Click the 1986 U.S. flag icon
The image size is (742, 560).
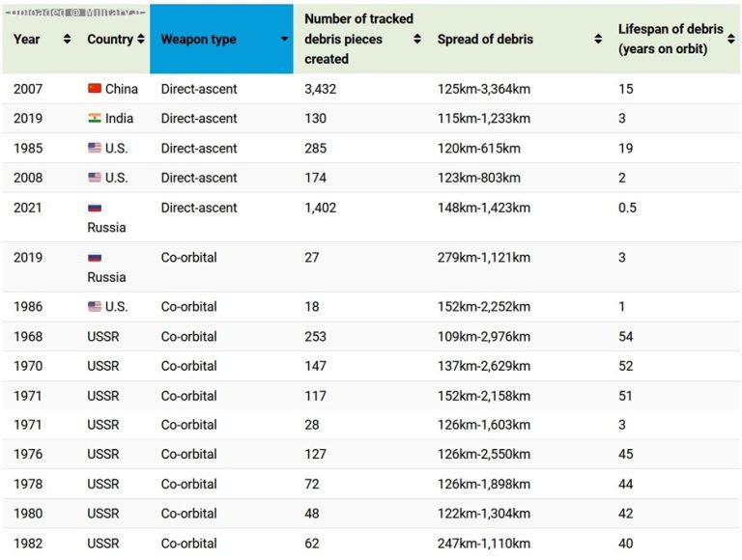[95, 306]
